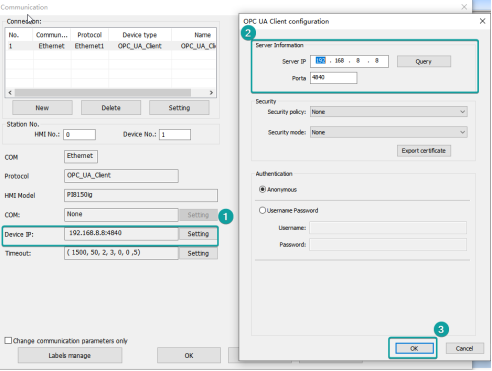Image resolution: width=492 pixels, height=371 pixels.
Task: Click the Timeout value field
Action: [x=121, y=253]
